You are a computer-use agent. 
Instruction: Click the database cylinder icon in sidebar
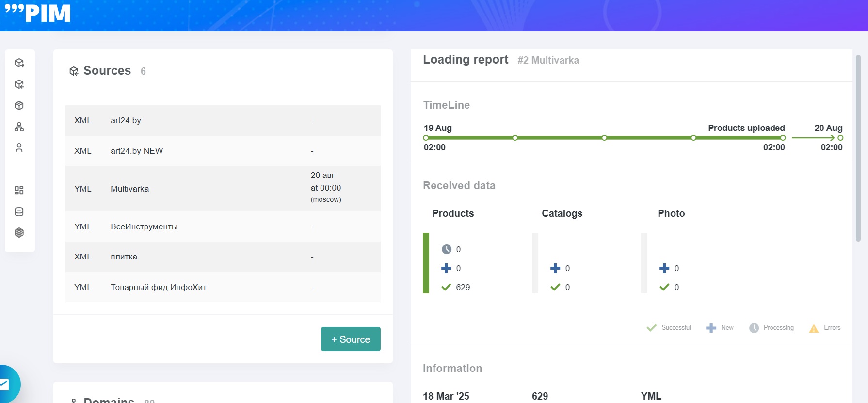(x=19, y=211)
